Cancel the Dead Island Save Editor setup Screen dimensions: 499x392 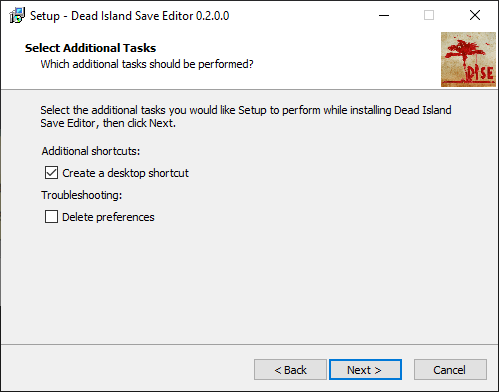pos(450,370)
